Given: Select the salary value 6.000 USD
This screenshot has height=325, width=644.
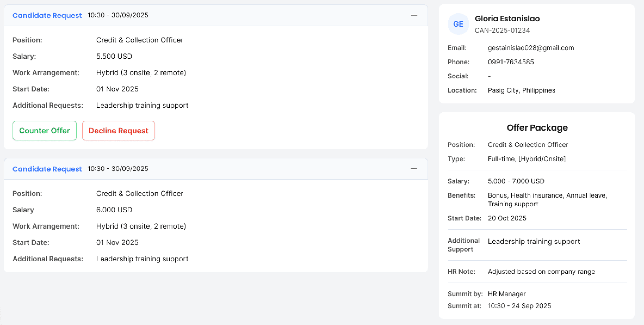Looking at the screenshot, I should pos(114,210).
